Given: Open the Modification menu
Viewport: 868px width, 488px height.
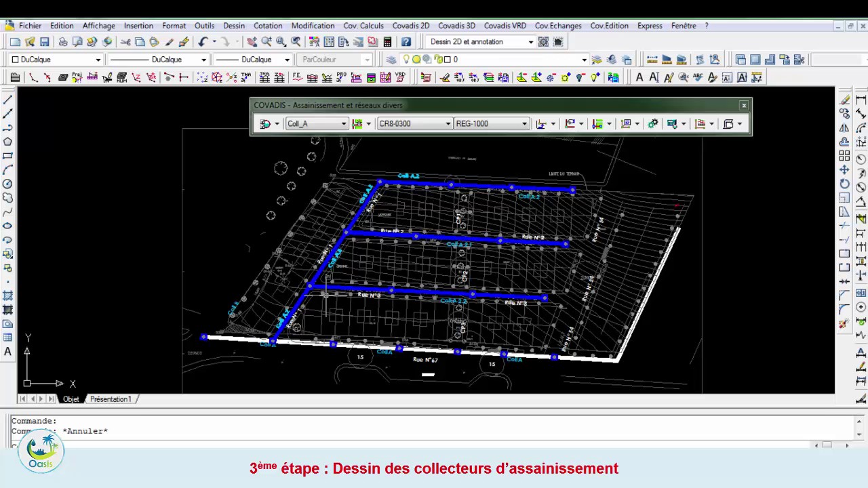Looking at the screenshot, I should (x=313, y=26).
